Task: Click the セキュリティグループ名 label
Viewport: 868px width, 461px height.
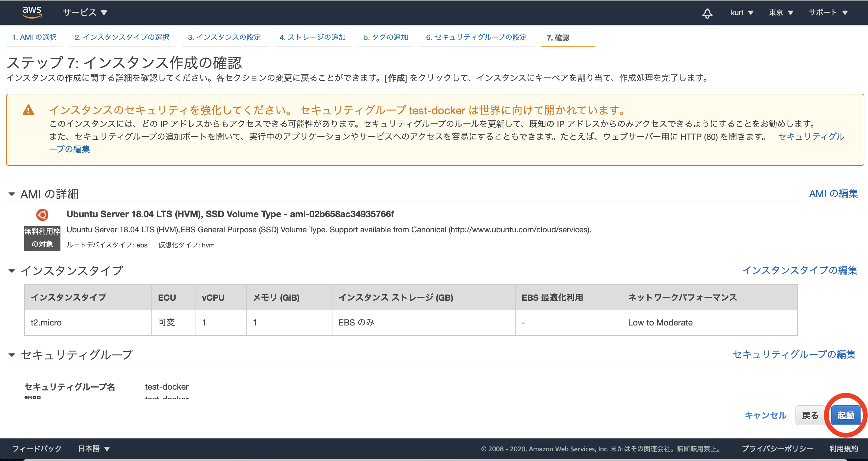Action: coord(70,387)
